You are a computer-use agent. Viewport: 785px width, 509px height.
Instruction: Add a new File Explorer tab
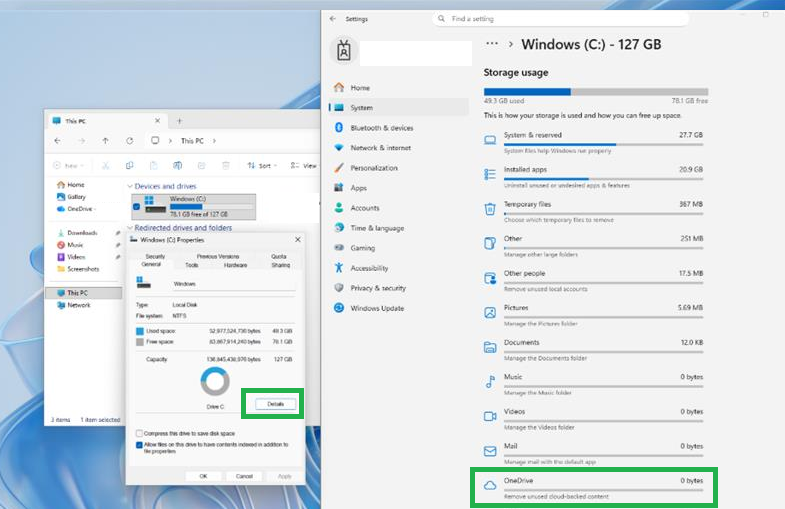coord(179,121)
